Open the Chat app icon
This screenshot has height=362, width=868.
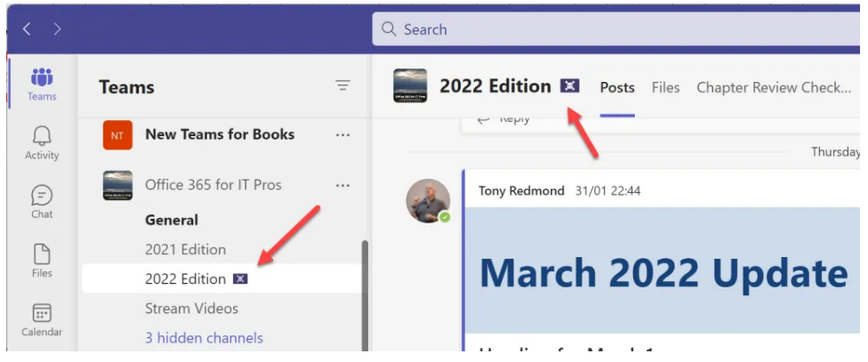pos(42,202)
